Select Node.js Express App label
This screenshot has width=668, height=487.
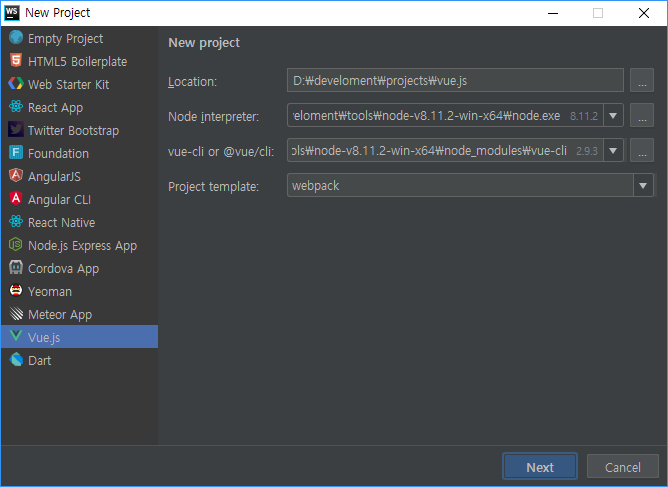click(82, 246)
